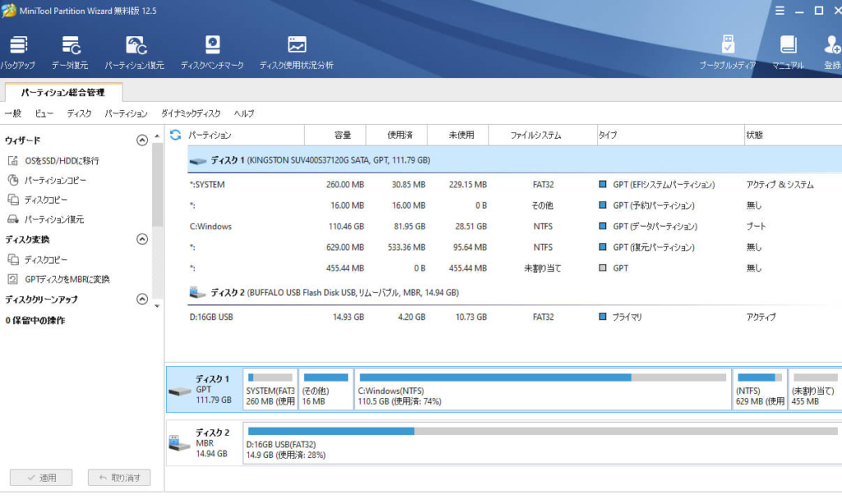The height and width of the screenshot is (504, 842).
Task: Choose パーティションコピー wizard
Action: (x=47, y=180)
